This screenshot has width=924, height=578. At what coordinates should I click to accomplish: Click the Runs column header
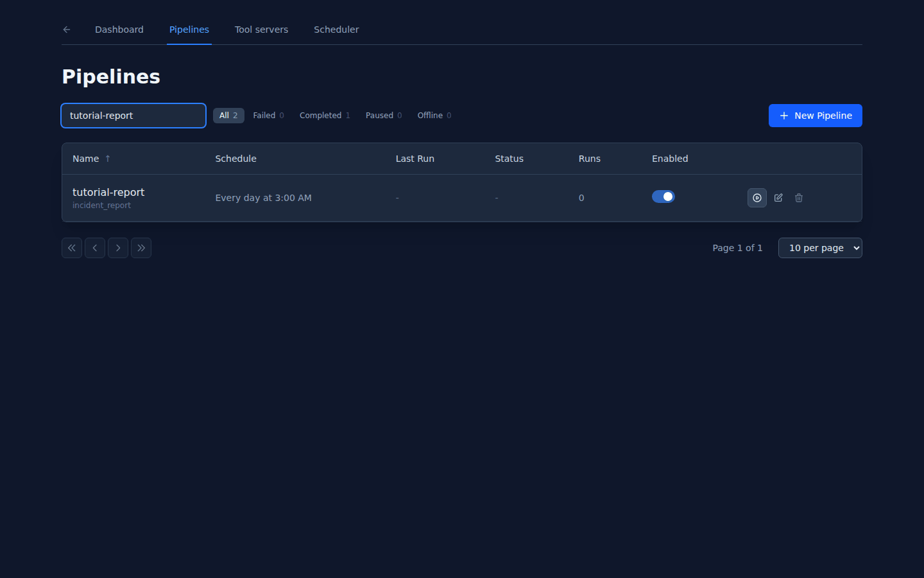tap(589, 159)
